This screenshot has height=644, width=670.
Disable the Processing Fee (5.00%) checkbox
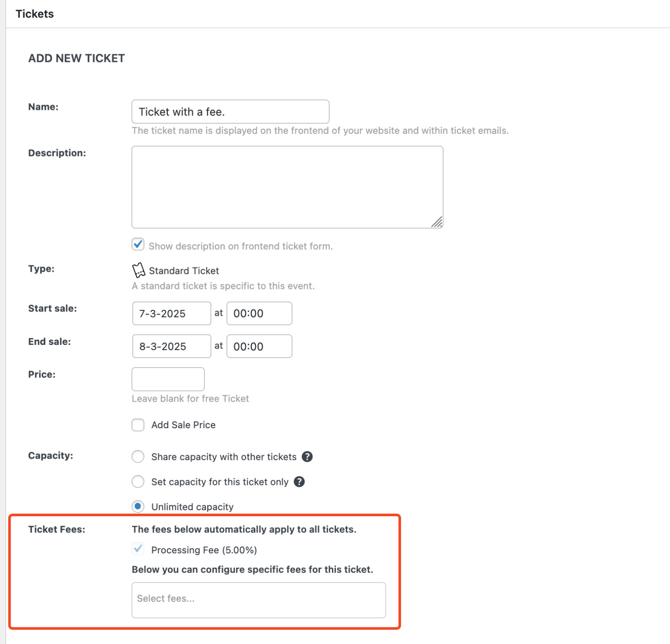coord(137,549)
